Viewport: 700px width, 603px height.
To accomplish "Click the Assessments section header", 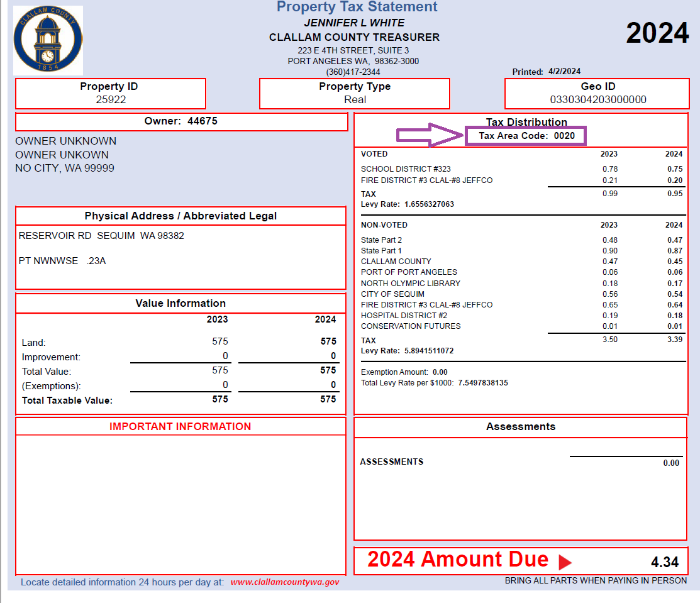I will click(x=520, y=426).
